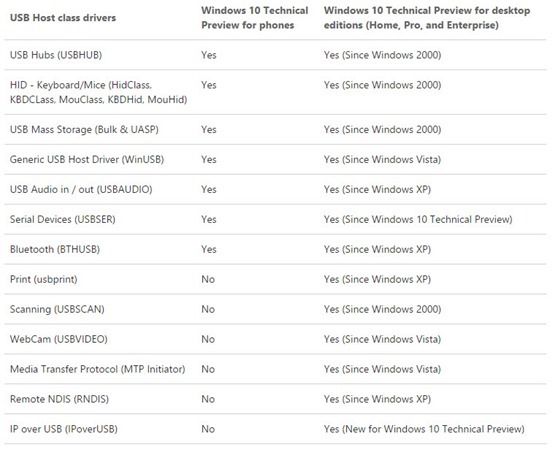The image size is (558, 450).
Task: Click the Serial Devices (USBSER) row label
Action: (x=63, y=219)
